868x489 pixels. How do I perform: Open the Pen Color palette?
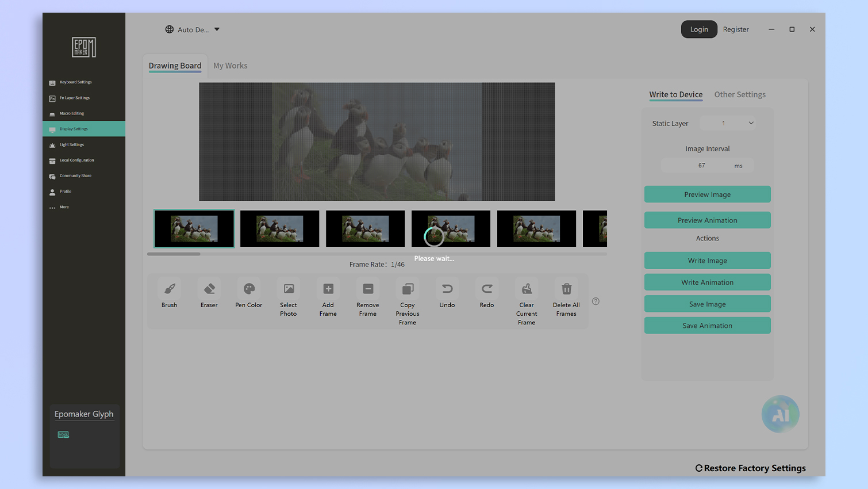coord(249,289)
